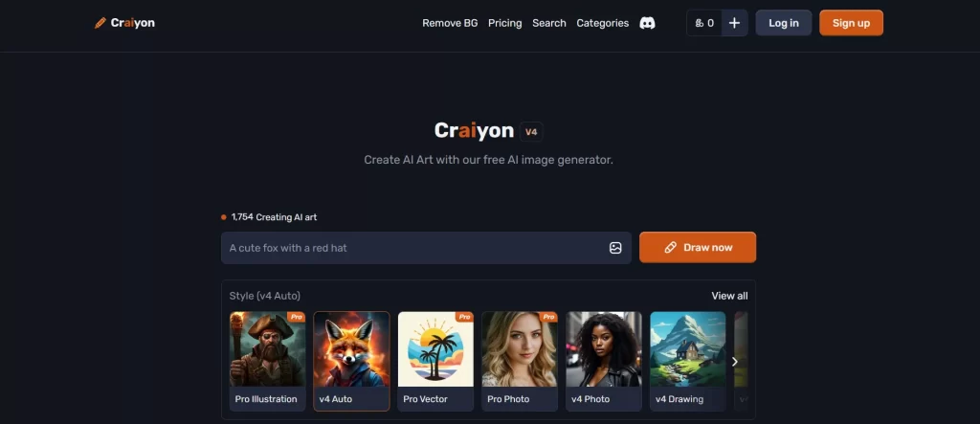Choose the Pro Vector palm tree style

point(435,361)
